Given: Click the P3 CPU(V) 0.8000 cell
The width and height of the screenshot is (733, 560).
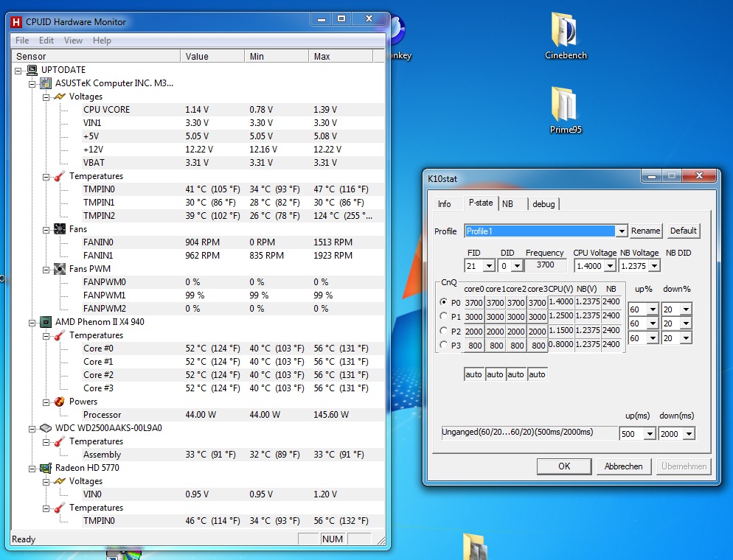Looking at the screenshot, I should click(x=561, y=344).
